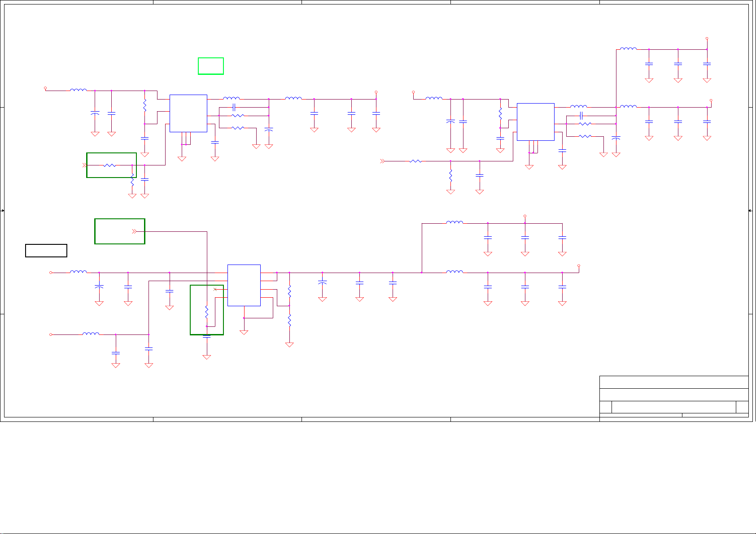Select the horizontal feedback capacitor beside upper-left IC
Viewport: 756px width, 534px height.
(x=234, y=108)
